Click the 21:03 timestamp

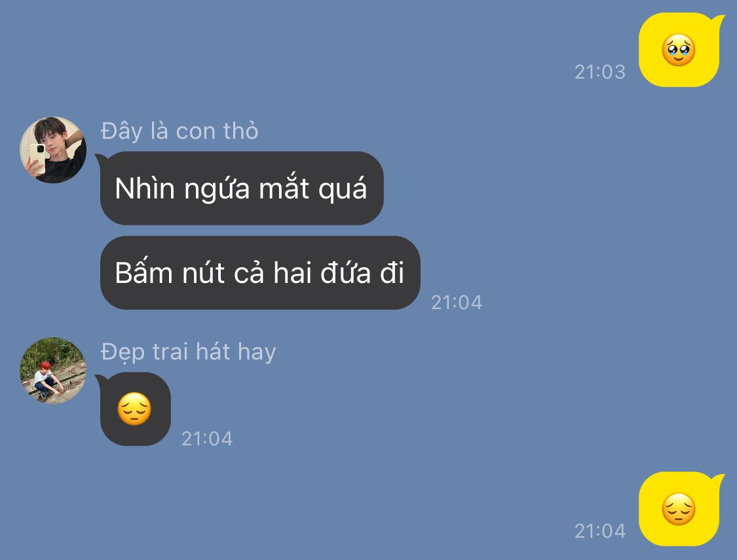click(599, 72)
